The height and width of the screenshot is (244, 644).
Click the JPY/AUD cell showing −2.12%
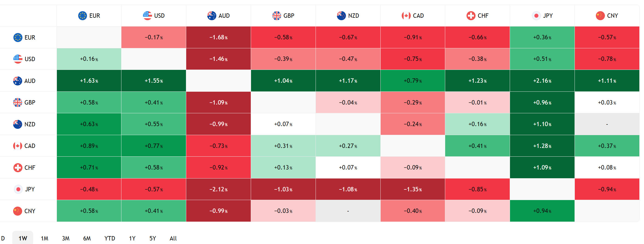pos(218,189)
